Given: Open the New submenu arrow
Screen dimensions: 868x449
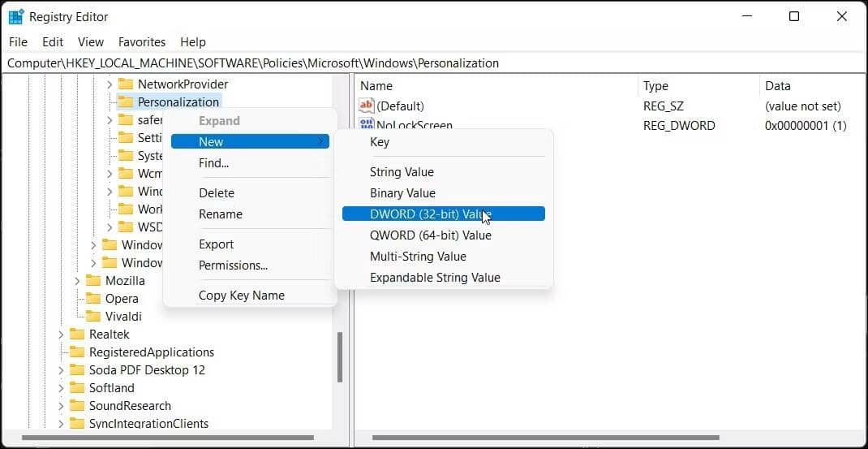Looking at the screenshot, I should (320, 141).
